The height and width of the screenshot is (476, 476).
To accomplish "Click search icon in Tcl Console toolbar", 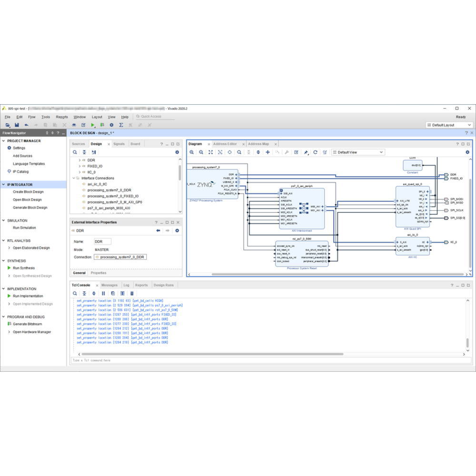I will click(75, 294).
